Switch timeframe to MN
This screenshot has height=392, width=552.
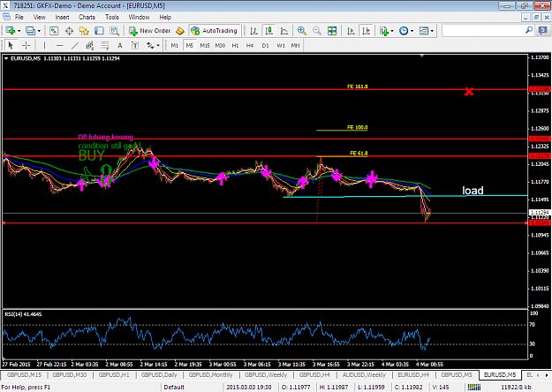[x=295, y=45]
